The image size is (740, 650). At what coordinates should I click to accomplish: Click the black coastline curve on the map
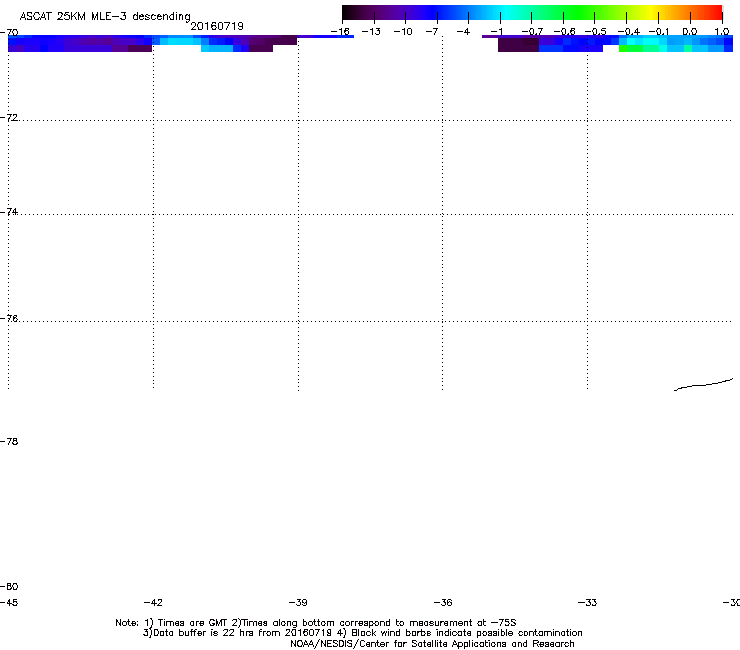(703, 385)
